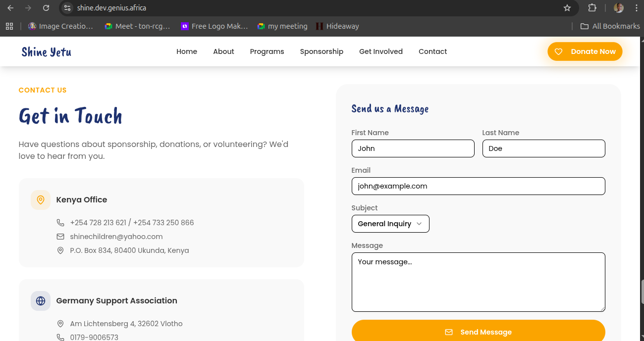Open the Chrome profile avatar
Viewport: 644px width, 341px height.
point(619,8)
